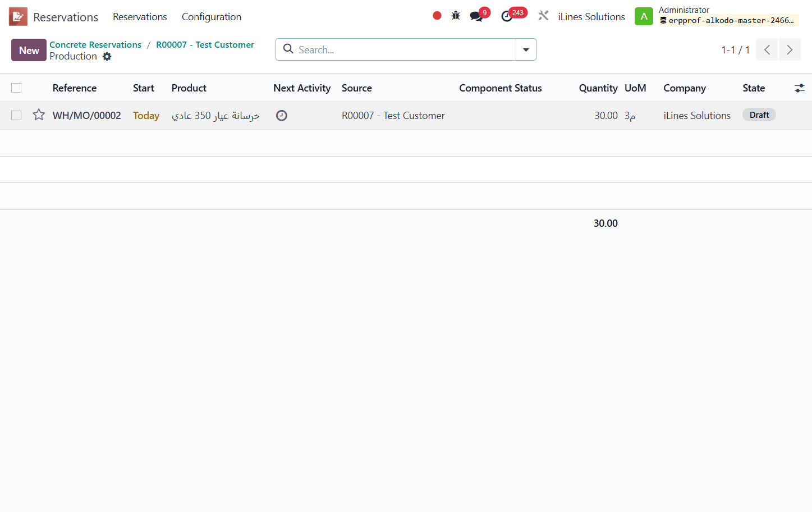Click the Draft state badge
Screen dimensions: 812x512
point(759,115)
